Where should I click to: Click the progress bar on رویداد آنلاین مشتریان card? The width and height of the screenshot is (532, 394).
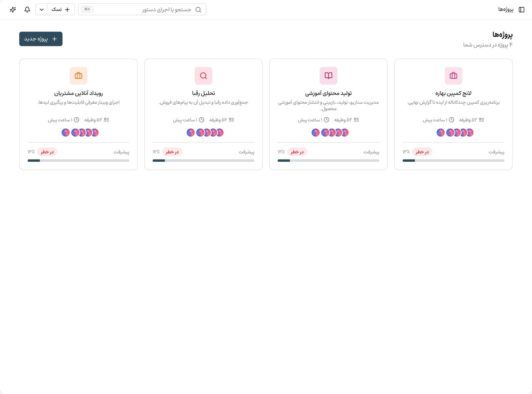pyautogui.click(x=78, y=160)
